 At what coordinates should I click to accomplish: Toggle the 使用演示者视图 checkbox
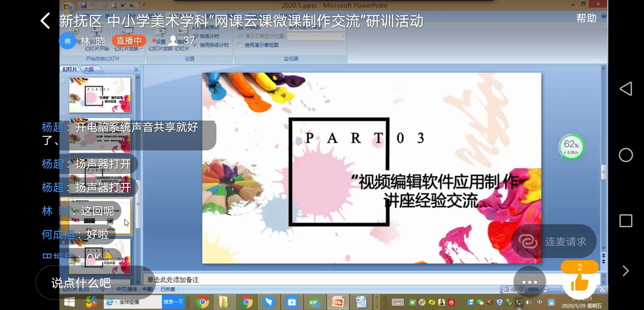pyautogui.click(x=239, y=45)
